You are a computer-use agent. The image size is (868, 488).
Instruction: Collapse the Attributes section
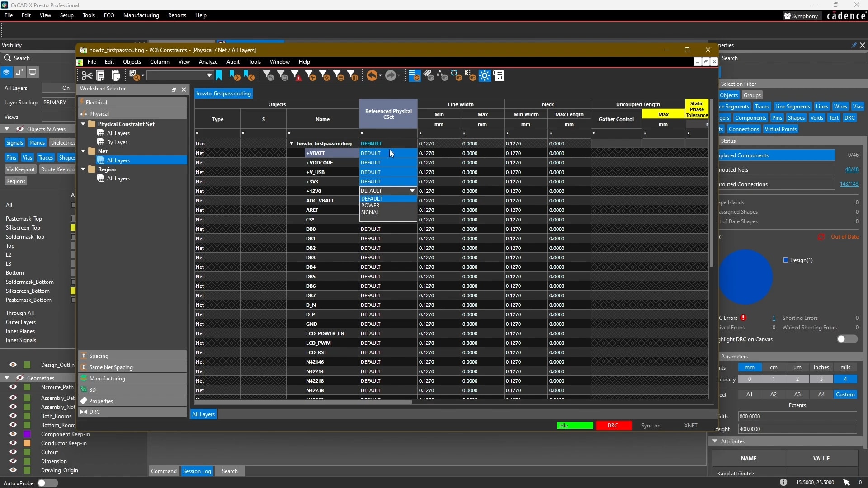715,441
